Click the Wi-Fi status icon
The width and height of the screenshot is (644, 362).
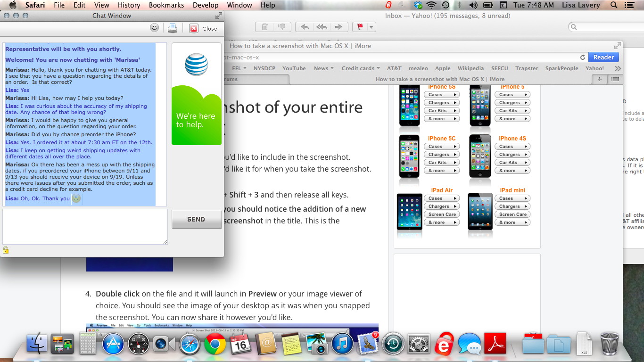[431, 5]
